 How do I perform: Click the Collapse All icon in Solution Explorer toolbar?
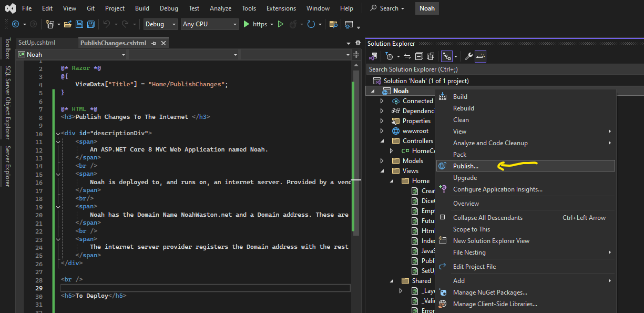pos(419,56)
